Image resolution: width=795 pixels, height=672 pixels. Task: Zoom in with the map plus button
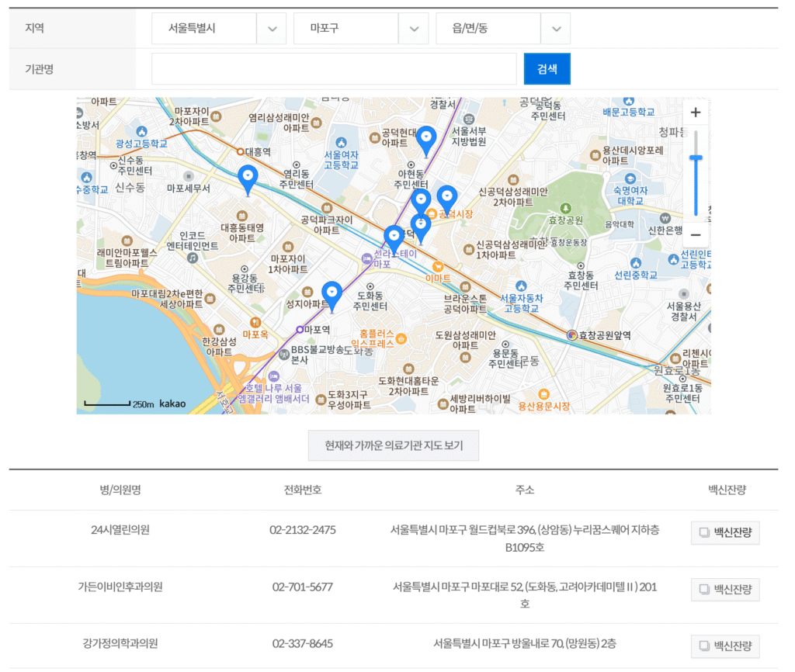click(x=695, y=113)
